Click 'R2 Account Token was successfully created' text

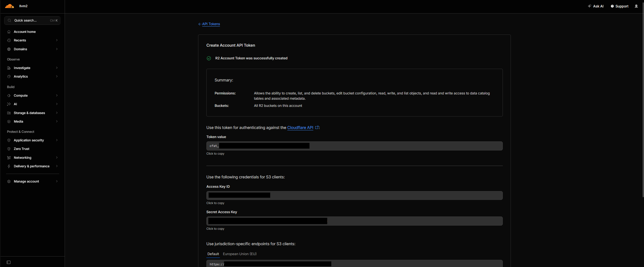point(251,58)
